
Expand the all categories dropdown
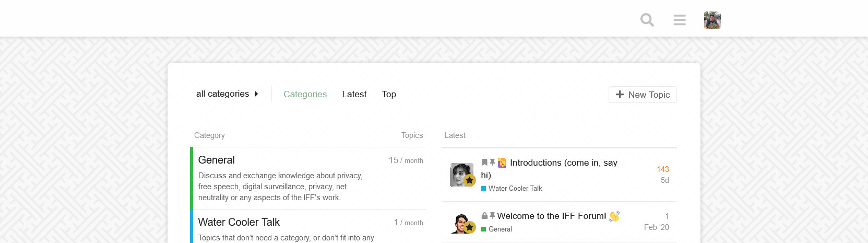[x=227, y=94]
